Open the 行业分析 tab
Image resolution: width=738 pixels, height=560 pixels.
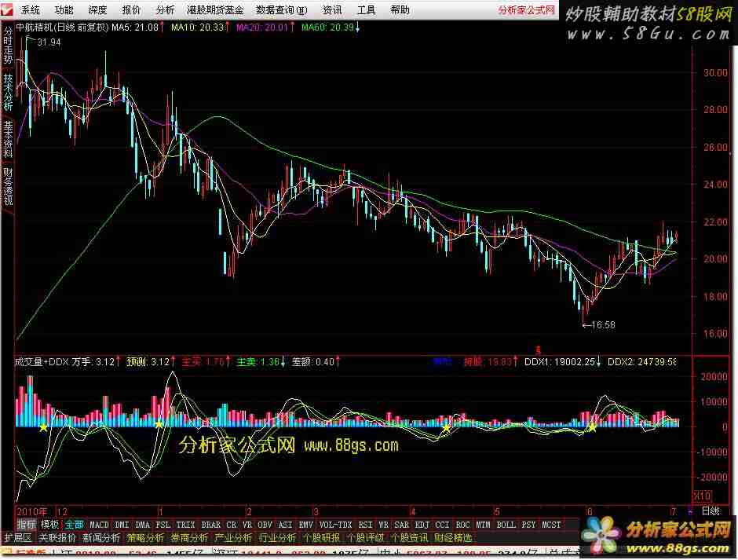(277, 537)
